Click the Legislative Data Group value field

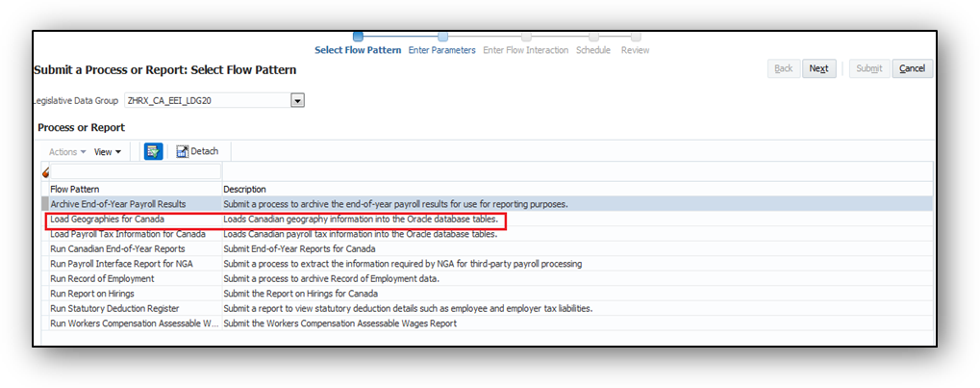208,100
